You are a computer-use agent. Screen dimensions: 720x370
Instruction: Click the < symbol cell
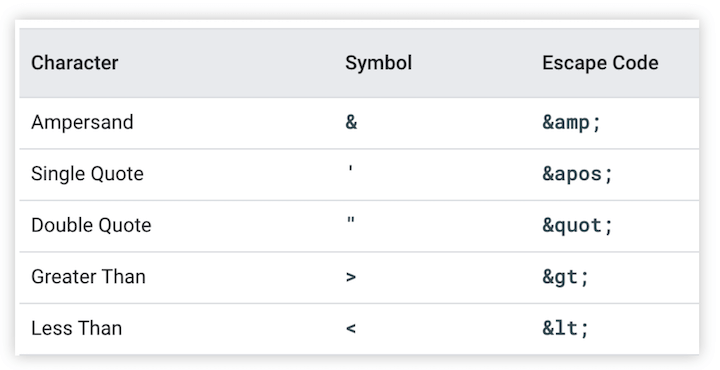point(351,329)
